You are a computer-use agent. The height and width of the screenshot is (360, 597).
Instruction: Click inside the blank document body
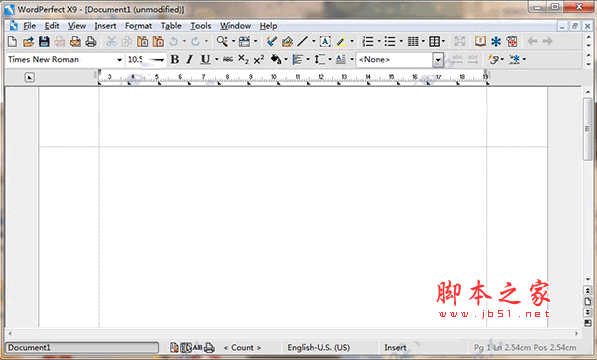(292, 236)
